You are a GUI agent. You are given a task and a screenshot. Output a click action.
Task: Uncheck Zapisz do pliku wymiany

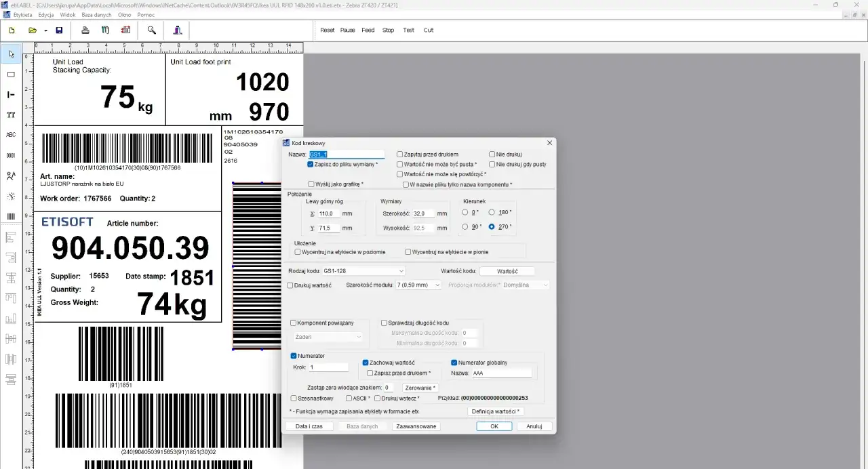point(311,164)
